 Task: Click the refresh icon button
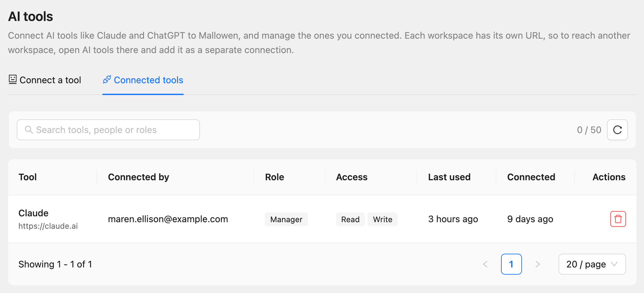(617, 130)
